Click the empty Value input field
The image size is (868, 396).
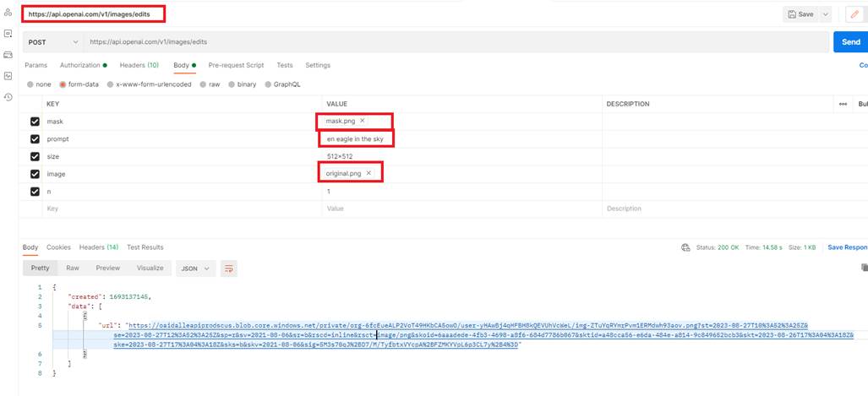coord(461,209)
